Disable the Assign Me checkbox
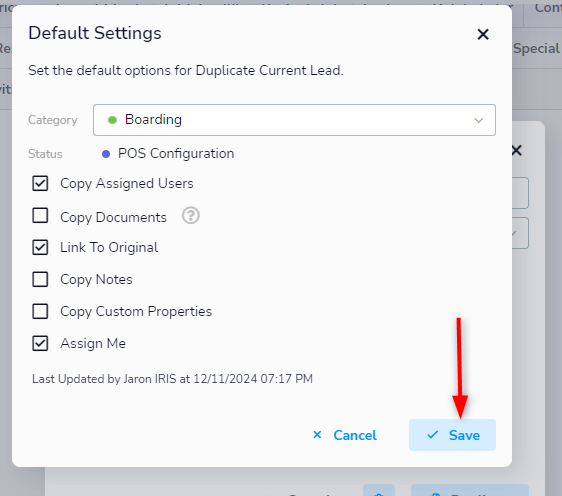Screen dimensions: 562x496 40,343
